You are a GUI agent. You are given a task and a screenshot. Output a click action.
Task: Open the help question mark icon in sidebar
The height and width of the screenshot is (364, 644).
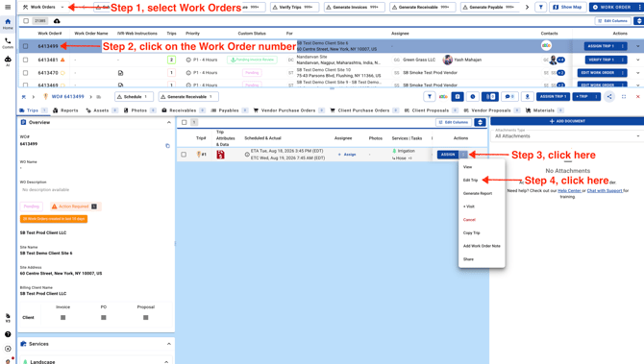[x=8, y=334]
